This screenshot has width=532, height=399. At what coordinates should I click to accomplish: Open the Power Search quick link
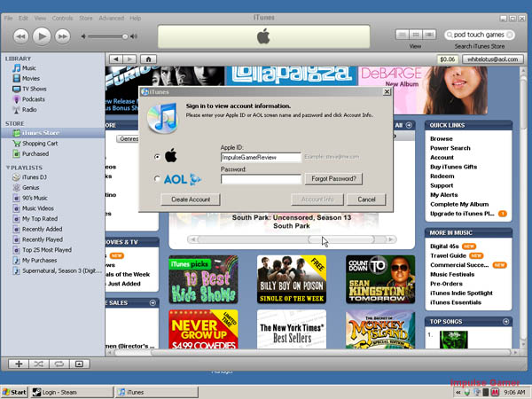click(450, 148)
